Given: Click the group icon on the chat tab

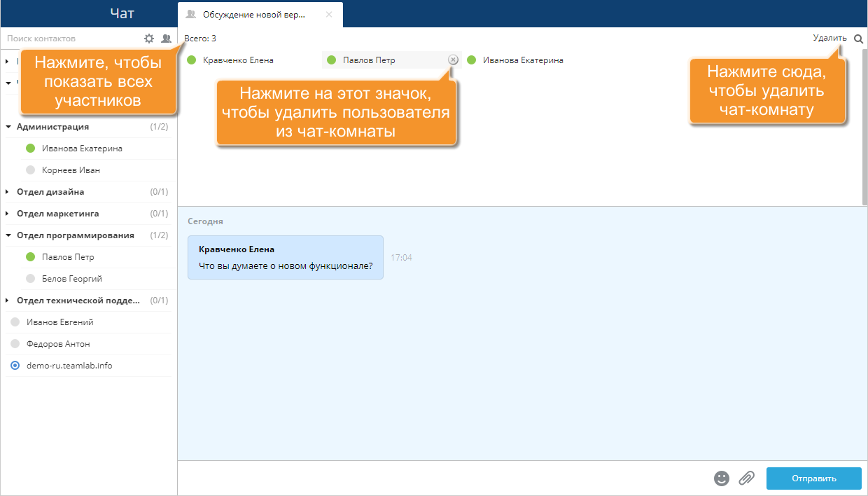Looking at the screenshot, I should pos(191,14).
